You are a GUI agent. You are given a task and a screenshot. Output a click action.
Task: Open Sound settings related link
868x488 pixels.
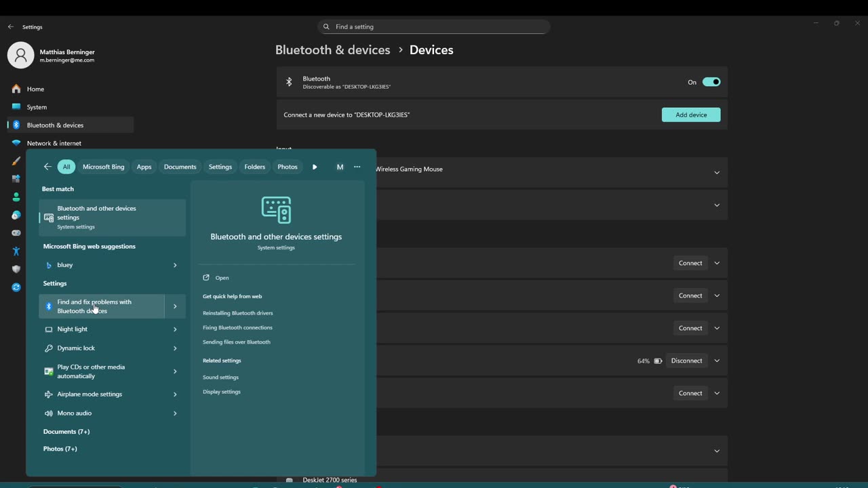pos(220,378)
